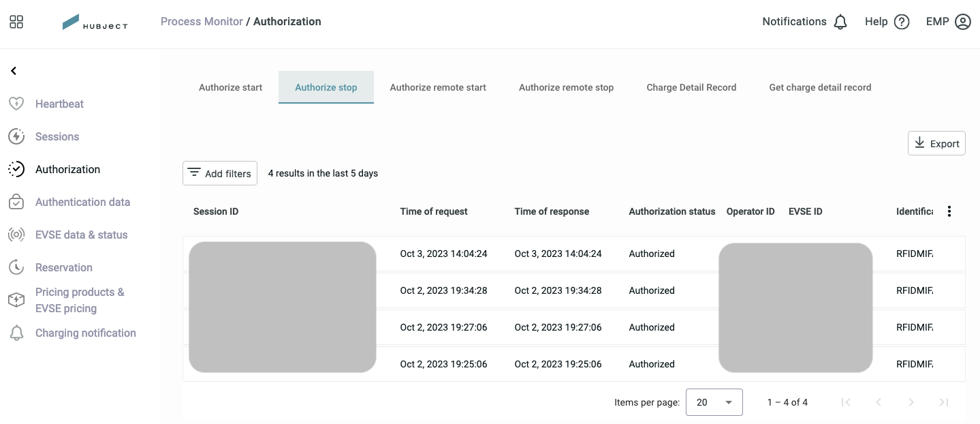Click the Add filters button

(x=220, y=173)
